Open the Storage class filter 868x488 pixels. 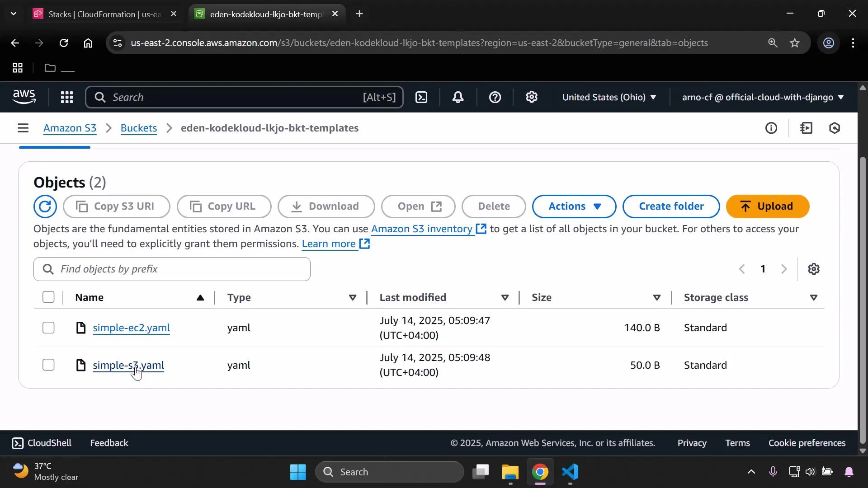(x=814, y=297)
